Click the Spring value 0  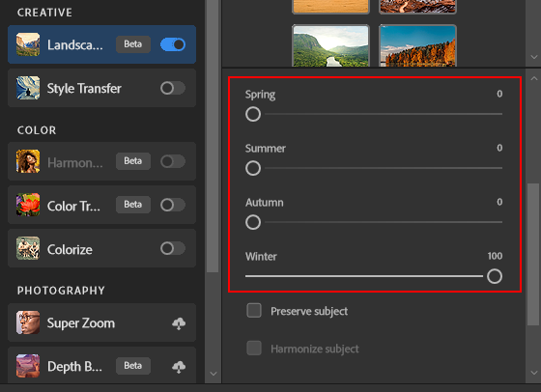[x=499, y=94]
